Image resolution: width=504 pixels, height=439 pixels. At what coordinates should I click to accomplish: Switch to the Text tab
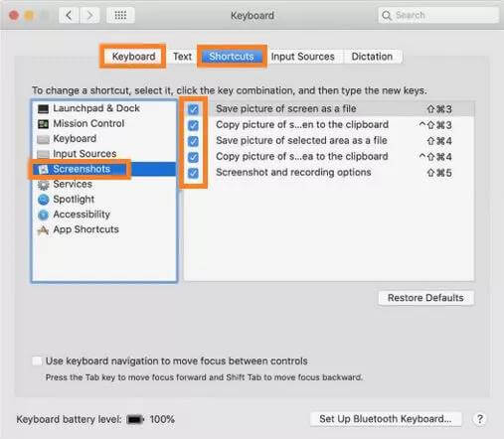(x=182, y=57)
